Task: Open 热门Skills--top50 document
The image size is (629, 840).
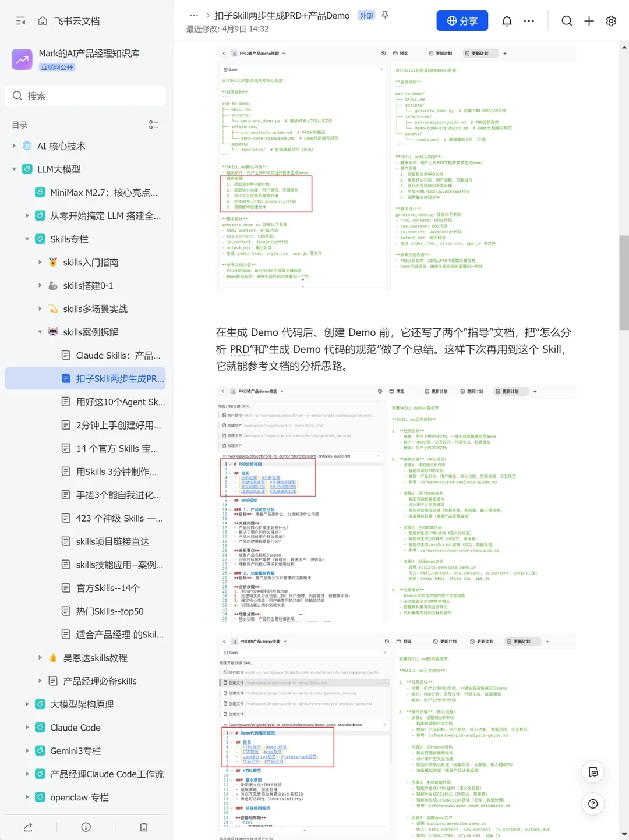Action: tap(109, 612)
